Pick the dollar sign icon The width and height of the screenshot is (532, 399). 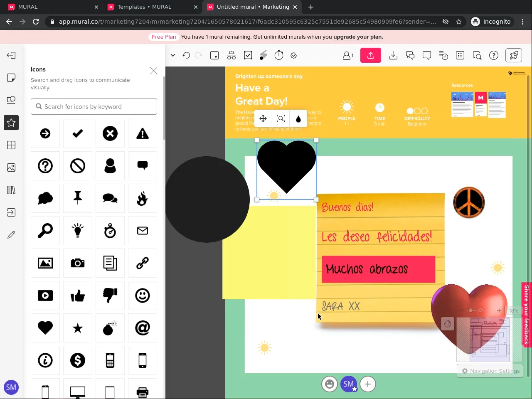78,360
